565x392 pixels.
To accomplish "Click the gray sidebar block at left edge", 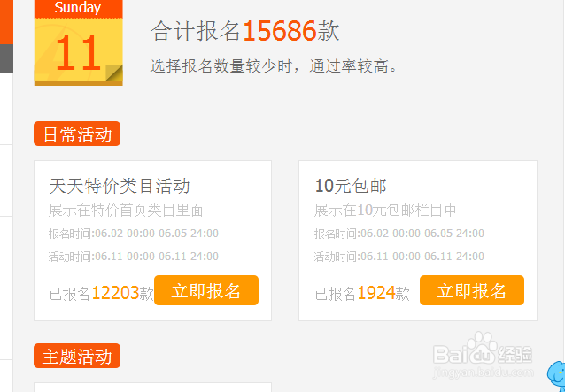I will [x=6, y=58].
